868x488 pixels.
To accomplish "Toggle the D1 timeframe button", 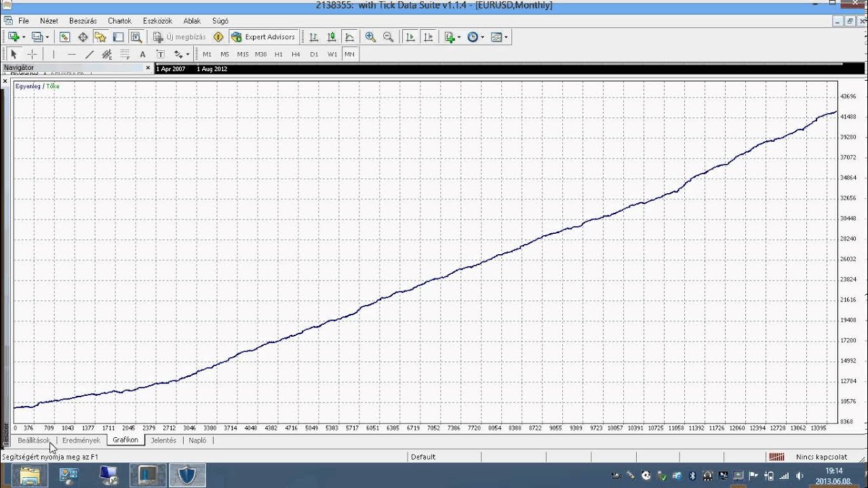I will click(x=314, y=54).
